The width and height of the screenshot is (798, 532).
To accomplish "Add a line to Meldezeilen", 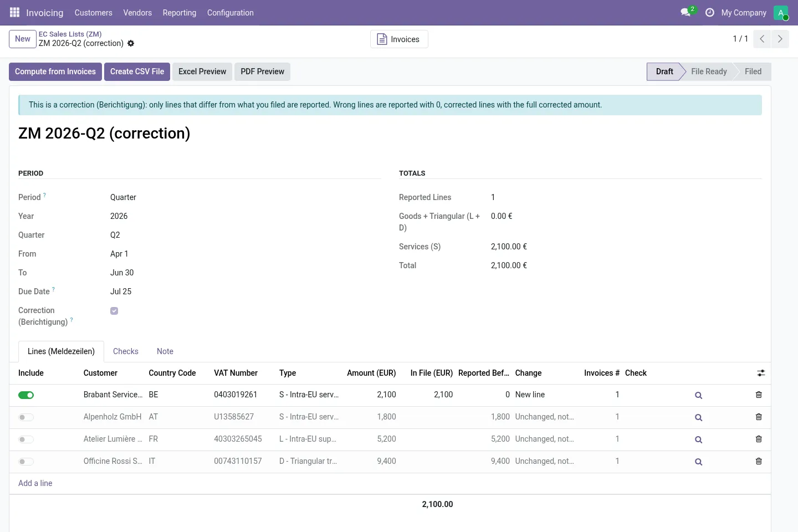I will click(35, 483).
